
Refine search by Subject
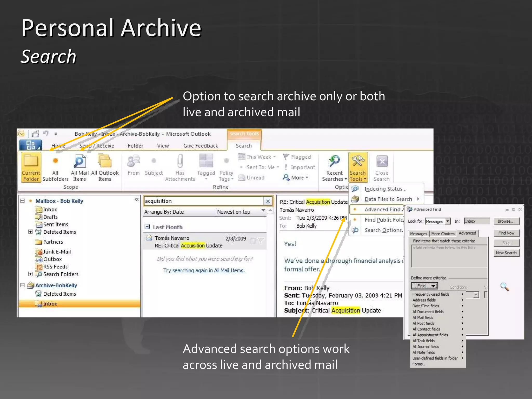[x=154, y=165]
